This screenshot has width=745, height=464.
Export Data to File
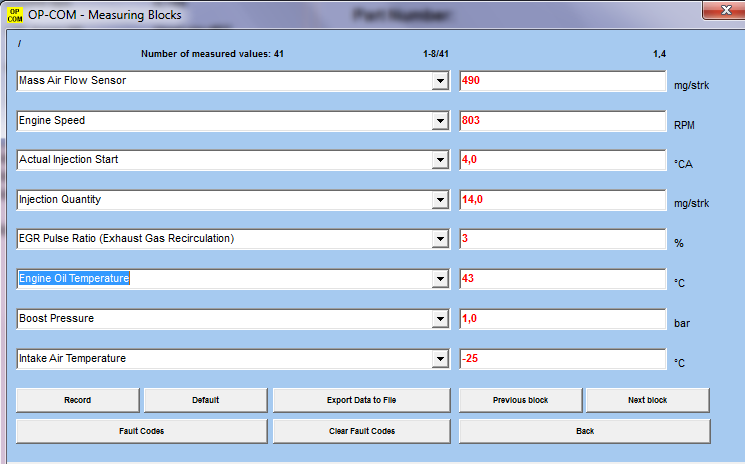(x=361, y=400)
